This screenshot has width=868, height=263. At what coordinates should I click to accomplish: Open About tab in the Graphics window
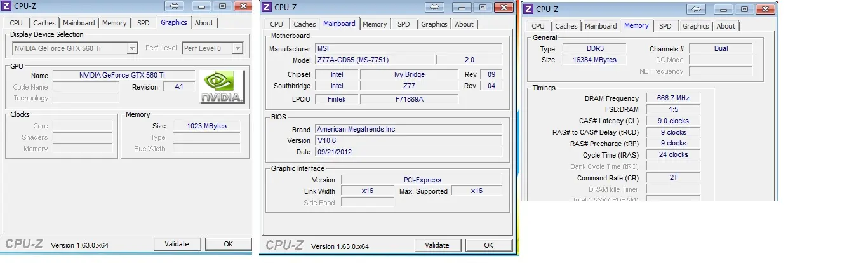(204, 23)
